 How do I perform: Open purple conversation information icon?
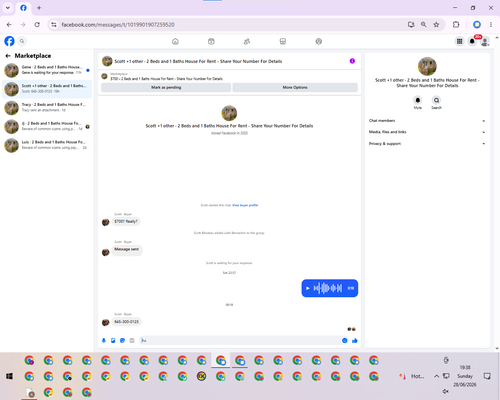[352, 61]
